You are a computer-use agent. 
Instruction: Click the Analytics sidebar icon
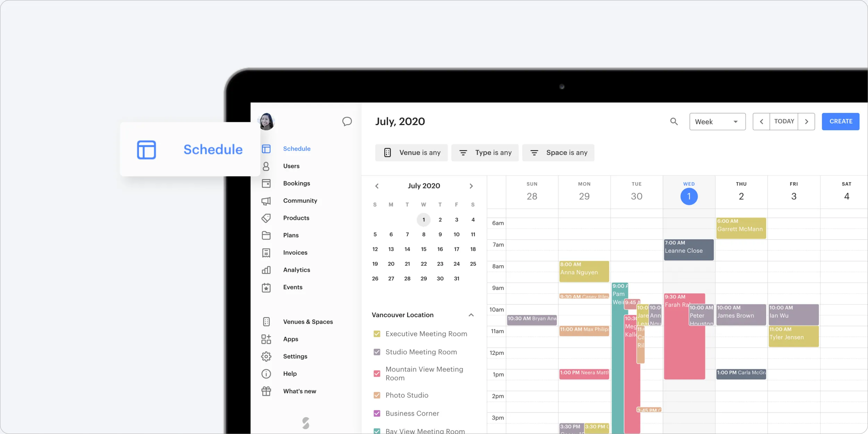(266, 269)
